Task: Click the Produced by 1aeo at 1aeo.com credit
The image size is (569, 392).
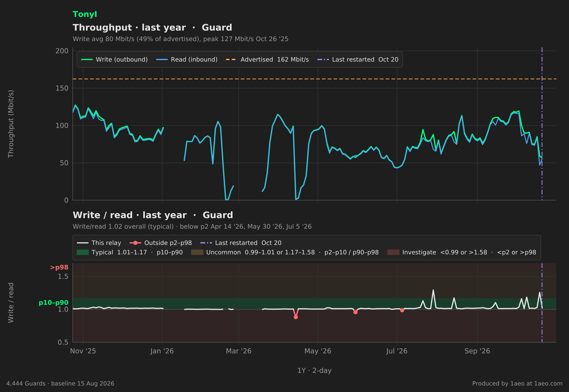Action: coord(517,384)
